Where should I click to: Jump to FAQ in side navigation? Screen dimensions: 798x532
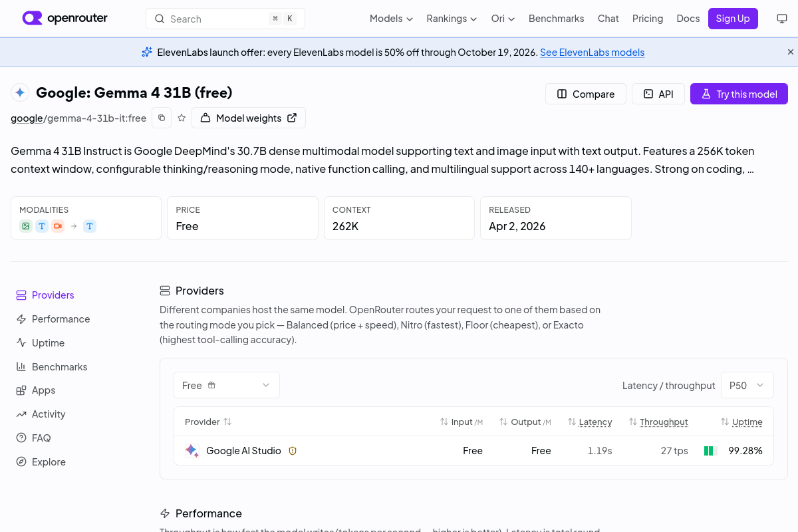coord(33,438)
